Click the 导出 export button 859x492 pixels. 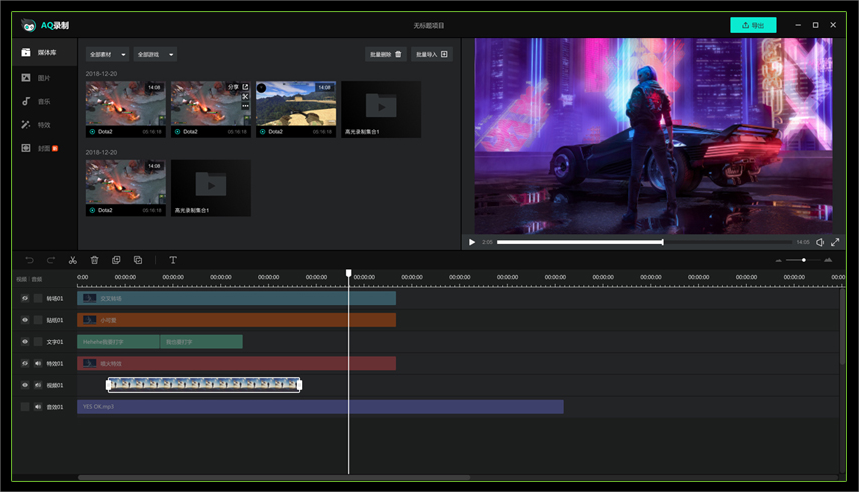point(753,25)
